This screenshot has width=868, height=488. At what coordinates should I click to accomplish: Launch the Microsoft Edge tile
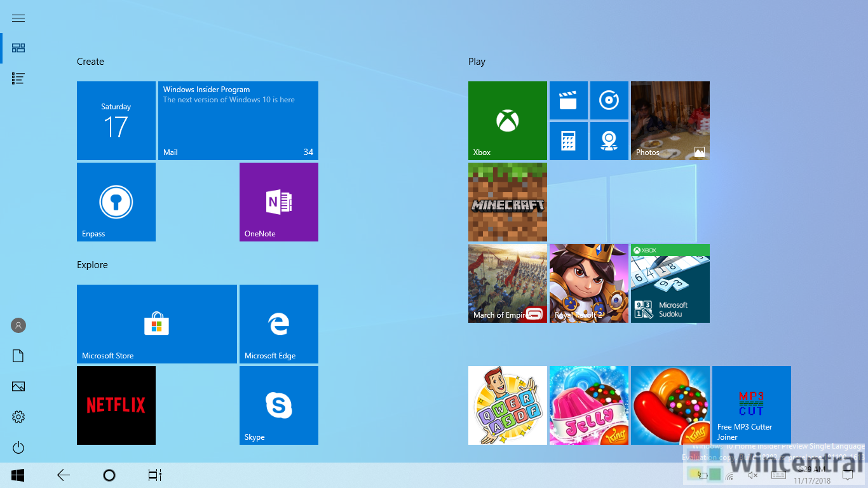pyautogui.click(x=279, y=324)
